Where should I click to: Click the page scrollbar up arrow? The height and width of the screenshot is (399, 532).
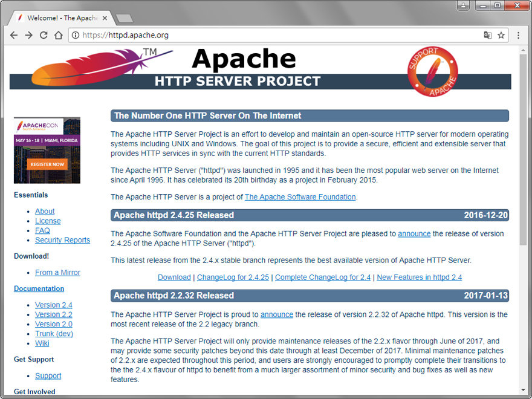pyautogui.click(x=523, y=50)
